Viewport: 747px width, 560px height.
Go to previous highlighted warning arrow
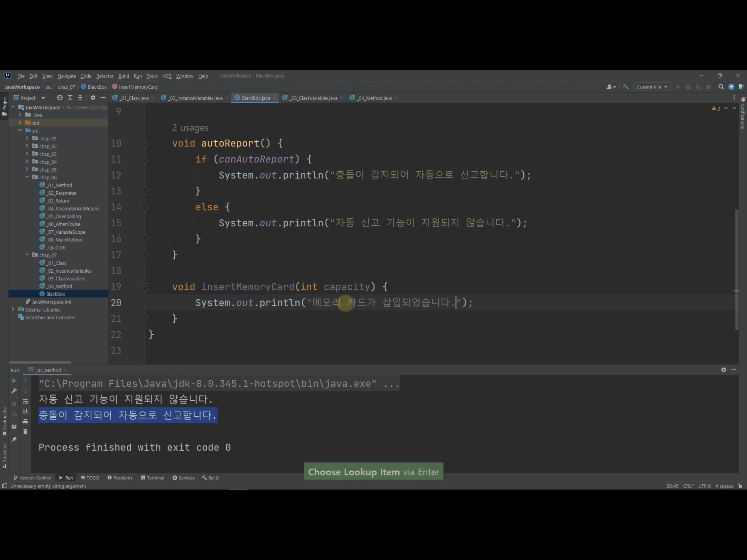pyautogui.click(x=726, y=108)
